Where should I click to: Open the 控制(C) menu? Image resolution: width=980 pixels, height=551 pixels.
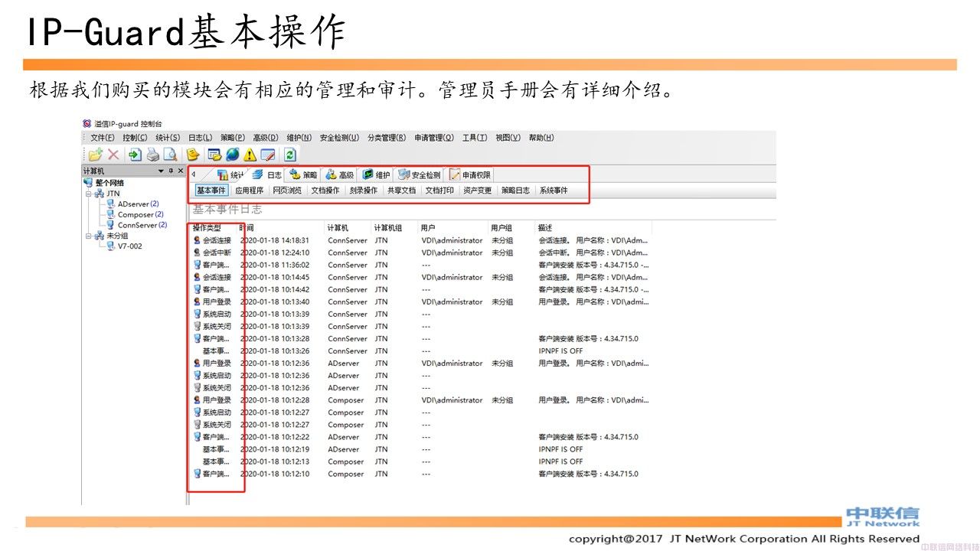(136, 138)
